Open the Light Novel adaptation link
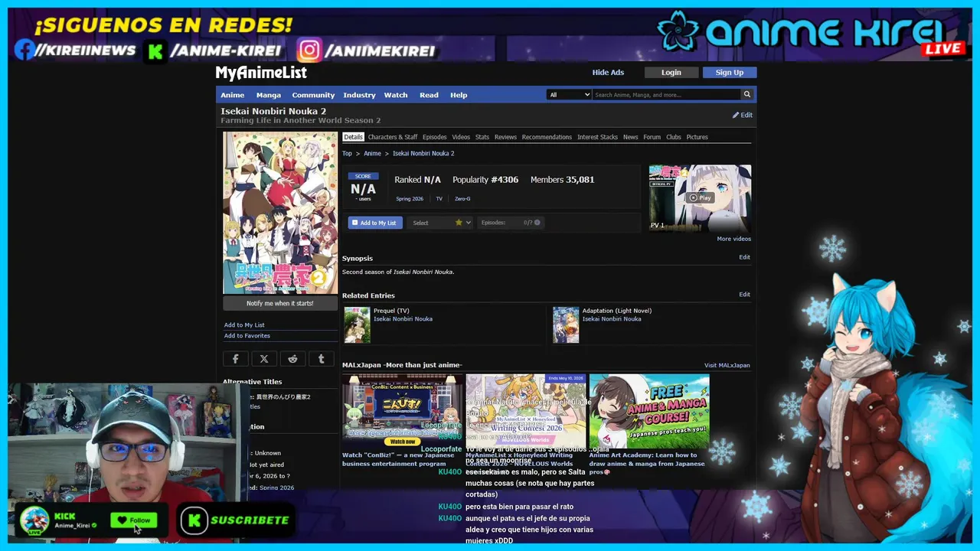980x551 pixels. coord(612,319)
